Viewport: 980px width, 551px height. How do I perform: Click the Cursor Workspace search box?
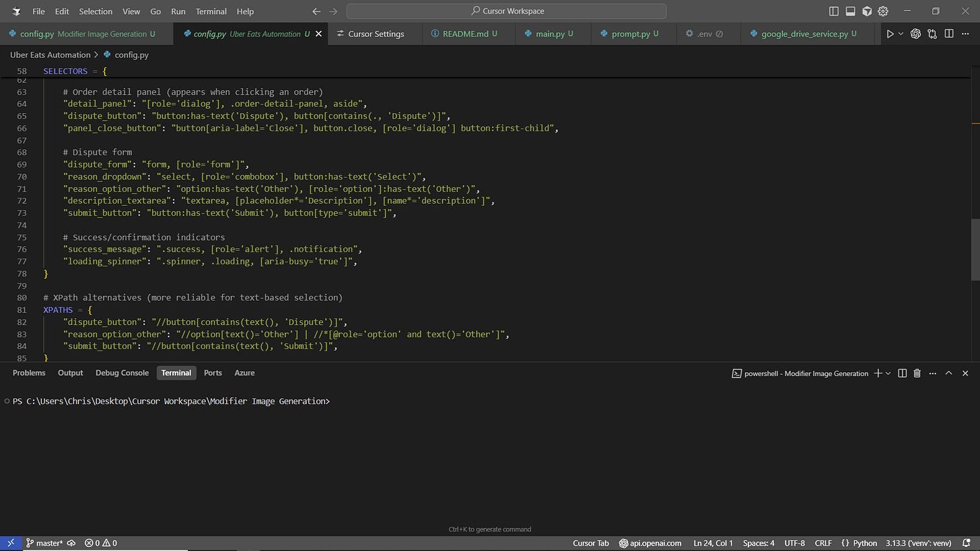506,11
